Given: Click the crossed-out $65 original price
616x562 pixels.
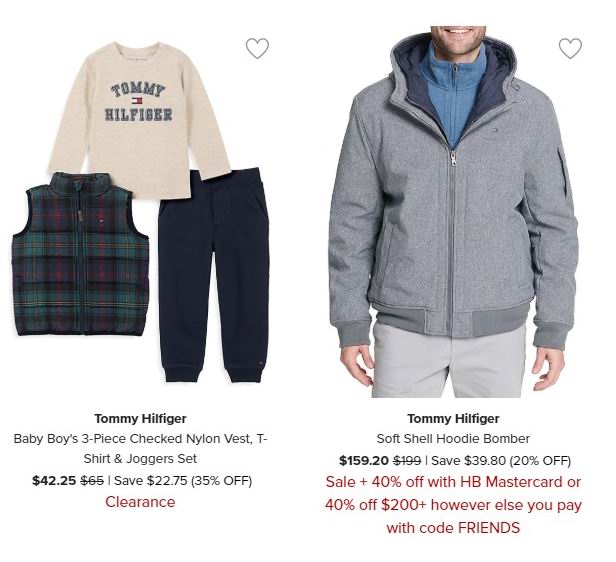Looking at the screenshot, I should point(92,481).
